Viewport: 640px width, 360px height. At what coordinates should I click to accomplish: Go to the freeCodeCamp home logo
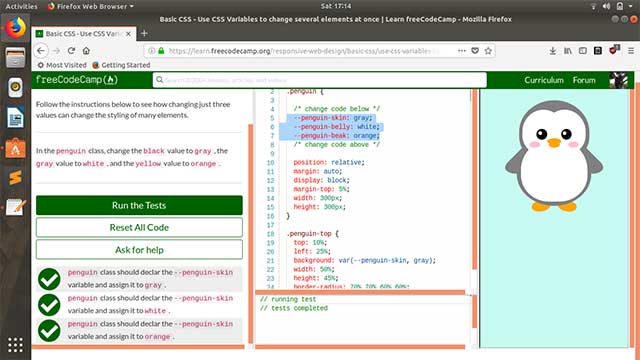77,80
